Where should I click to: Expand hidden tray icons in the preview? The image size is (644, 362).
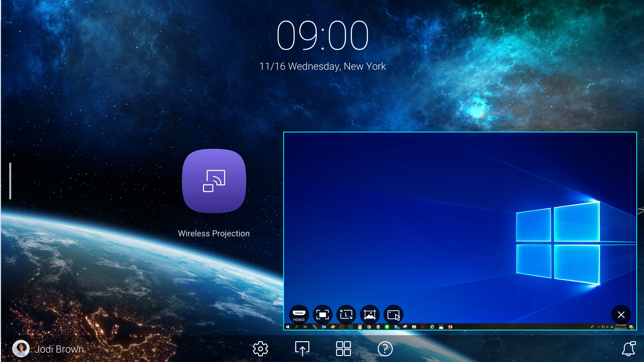(x=599, y=327)
